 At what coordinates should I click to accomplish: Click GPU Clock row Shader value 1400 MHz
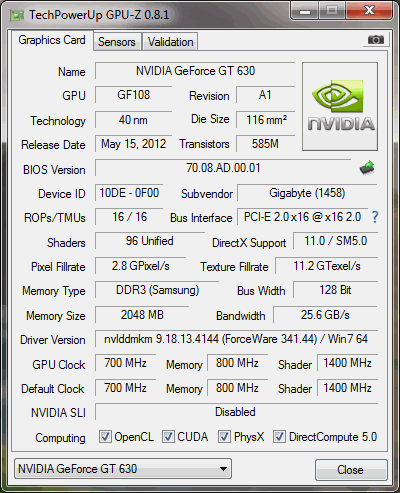(347, 363)
